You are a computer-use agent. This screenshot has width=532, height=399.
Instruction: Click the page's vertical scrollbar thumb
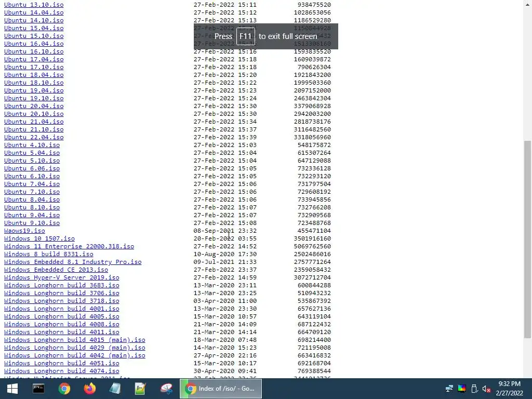pyautogui.click(x=527, y=239)
